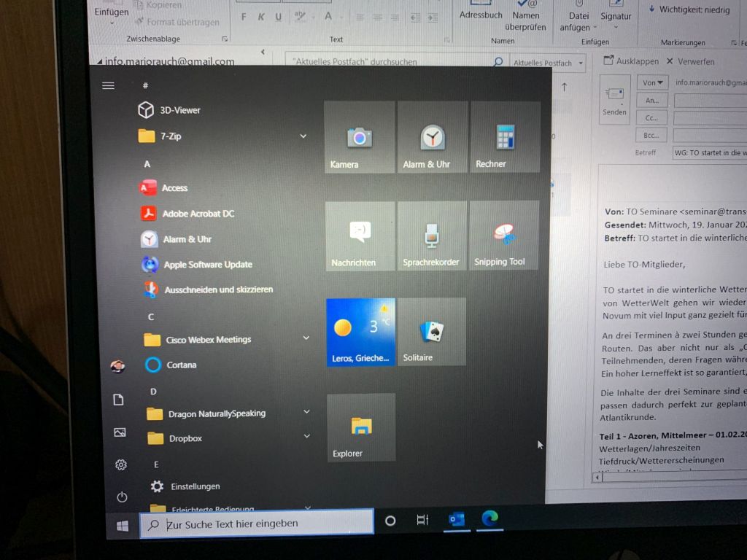Image resolution: width=747 pixels, height=560 pixels.
Task: Open Microsoft Edge from the taskbar
Action: [x=489, y=518]
